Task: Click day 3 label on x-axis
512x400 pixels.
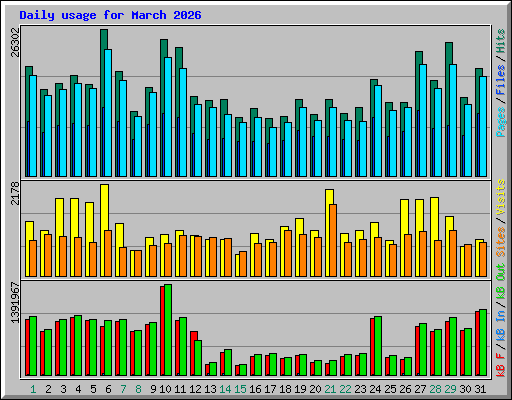Action: coord(63,389)
